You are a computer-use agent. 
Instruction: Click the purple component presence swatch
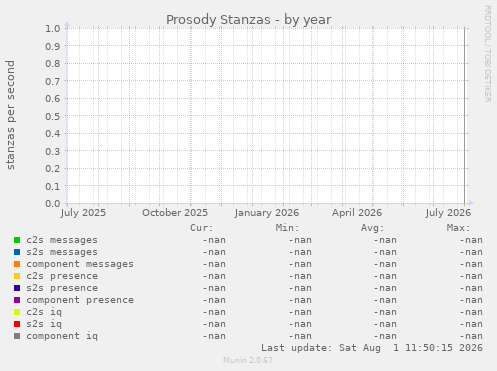click(17, 300)
